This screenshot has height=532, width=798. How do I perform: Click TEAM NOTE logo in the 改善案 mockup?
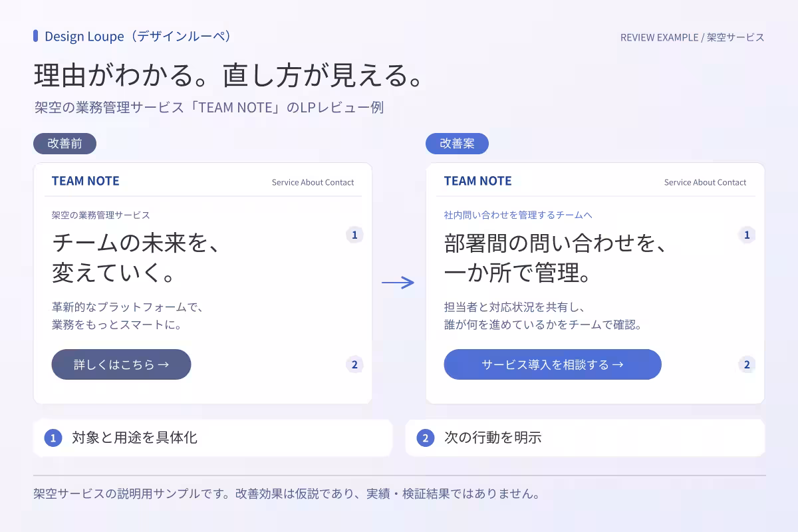pyautogui.click(x=478, y=181)
